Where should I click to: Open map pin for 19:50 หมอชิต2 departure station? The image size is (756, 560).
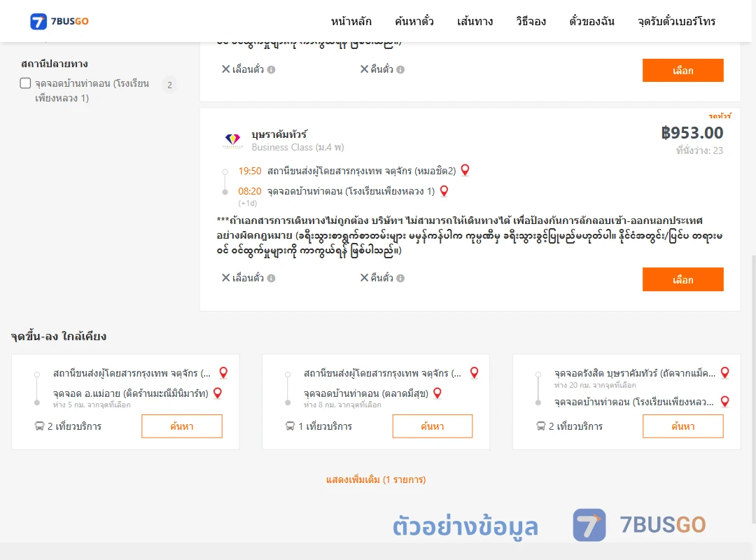(x=465, y=170)
